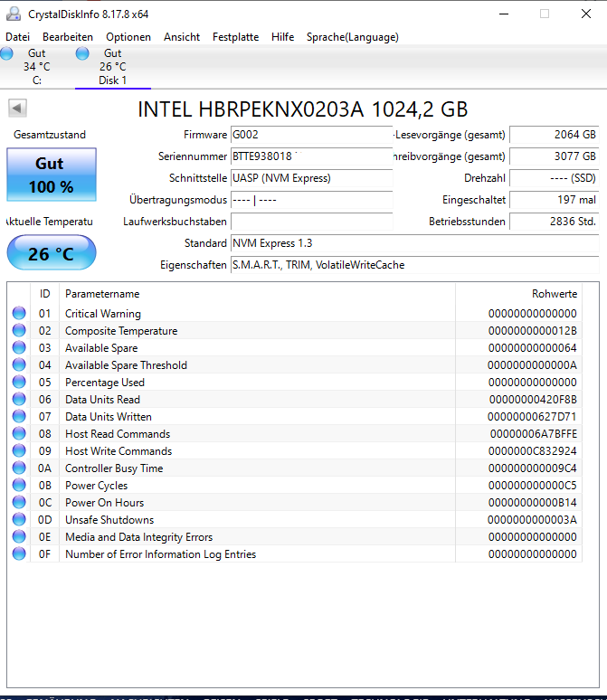Click the Betriebsstunden value 2836 Std.
607x700 pixels.
tap(554, 222)
